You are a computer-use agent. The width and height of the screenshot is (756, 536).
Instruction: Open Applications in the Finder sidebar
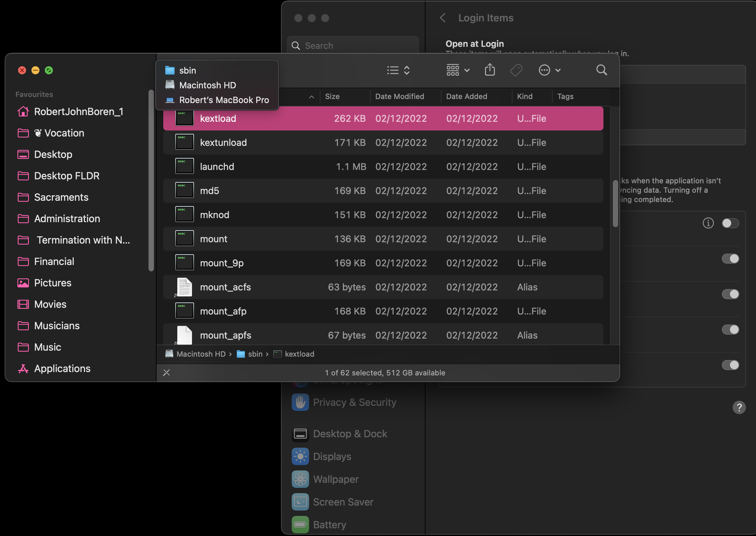62,368
